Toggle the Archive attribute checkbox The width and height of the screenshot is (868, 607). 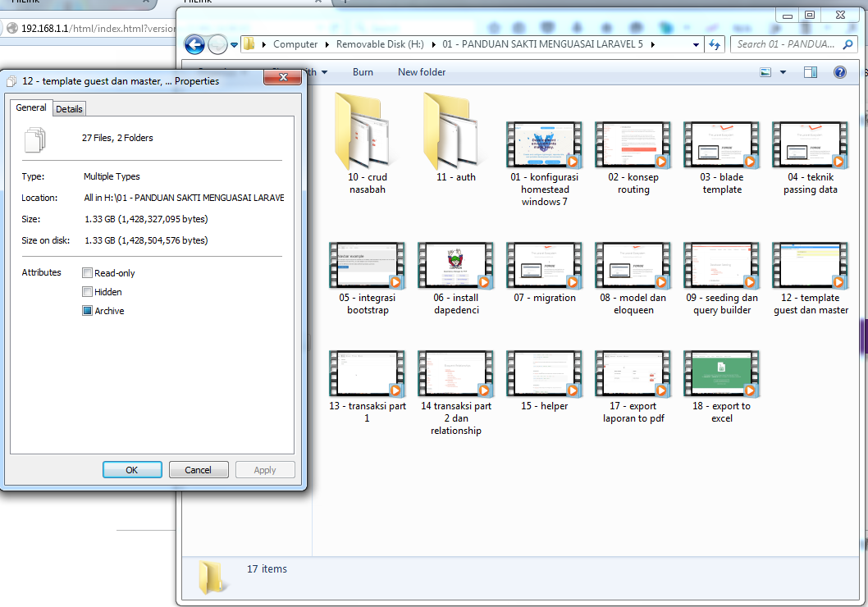[x=87, y=310]
